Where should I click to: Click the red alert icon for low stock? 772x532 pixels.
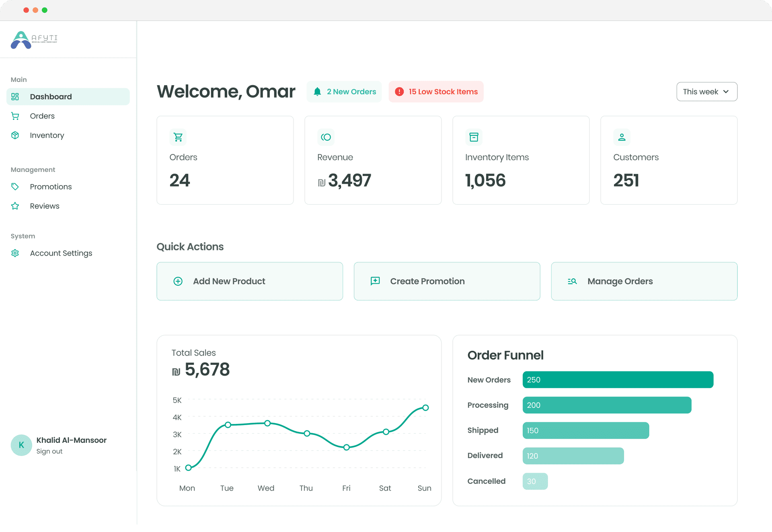coord(399,92)
